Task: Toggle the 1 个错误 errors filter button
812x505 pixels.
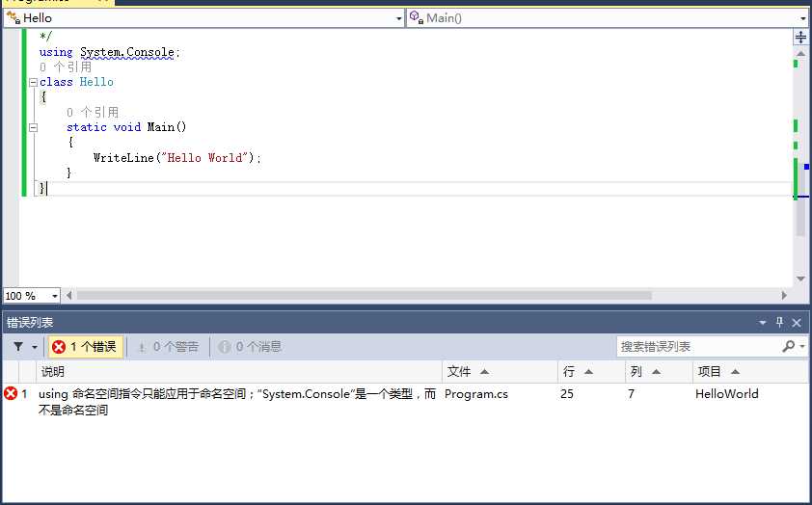Action: point(86,347)
